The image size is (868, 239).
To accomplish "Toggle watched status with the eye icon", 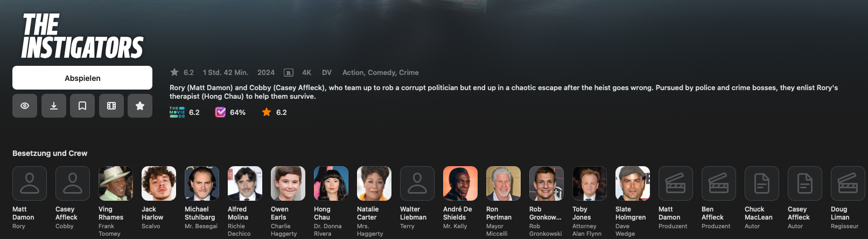I will (25, 106).
